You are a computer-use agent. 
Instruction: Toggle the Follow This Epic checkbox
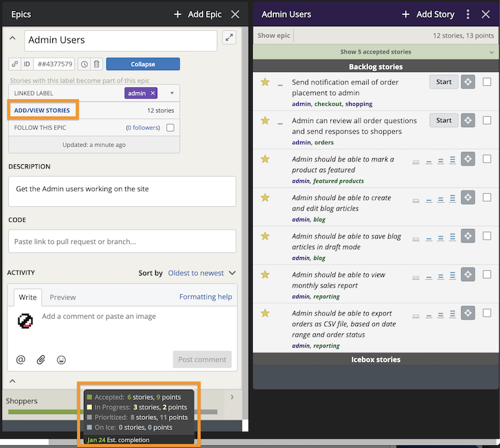pos(170,127)
